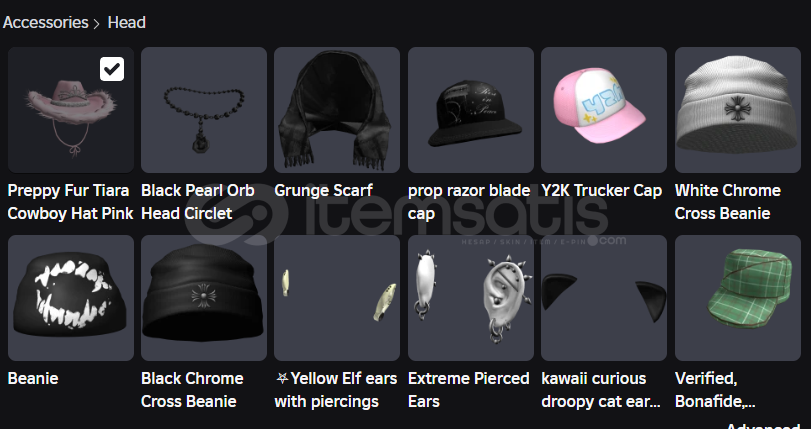Click the breadcrumb chevron after Accessories
Image resolution: width=811 pixels, height=429 pixels.
point(97,24)
